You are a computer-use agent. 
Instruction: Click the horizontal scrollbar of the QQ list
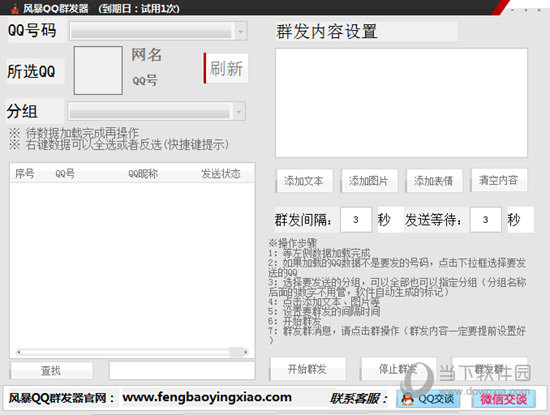tap(132, 352)
